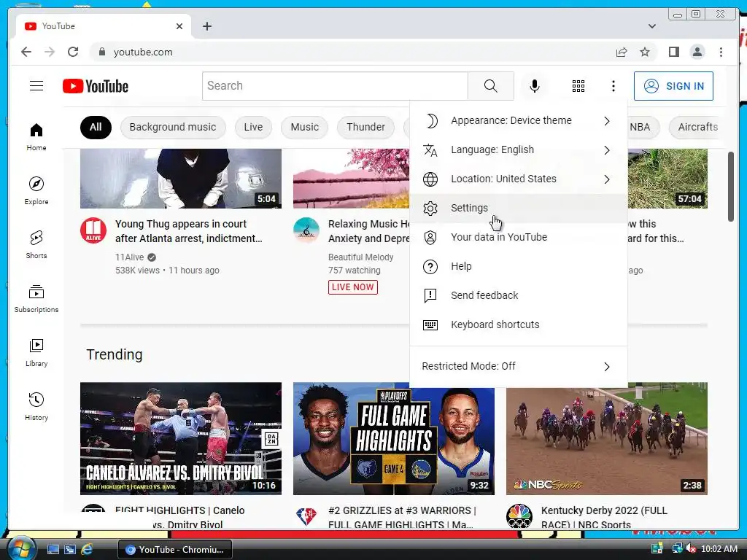
Task: Launch Internet Explorer from the taskbar
Action: pos(87,550)
